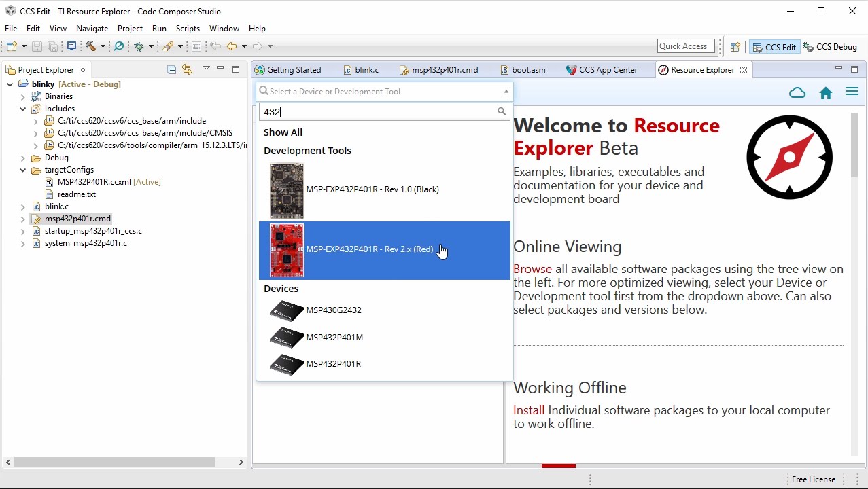The image size is (868, 489).
Task: Close the Project Explorer tab
Action: point(83,70)
